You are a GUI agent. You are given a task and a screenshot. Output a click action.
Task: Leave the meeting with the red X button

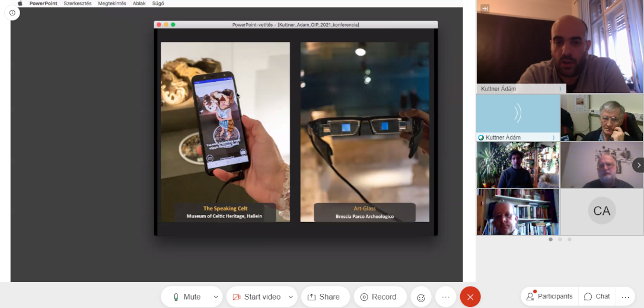(x=470, y=297)
